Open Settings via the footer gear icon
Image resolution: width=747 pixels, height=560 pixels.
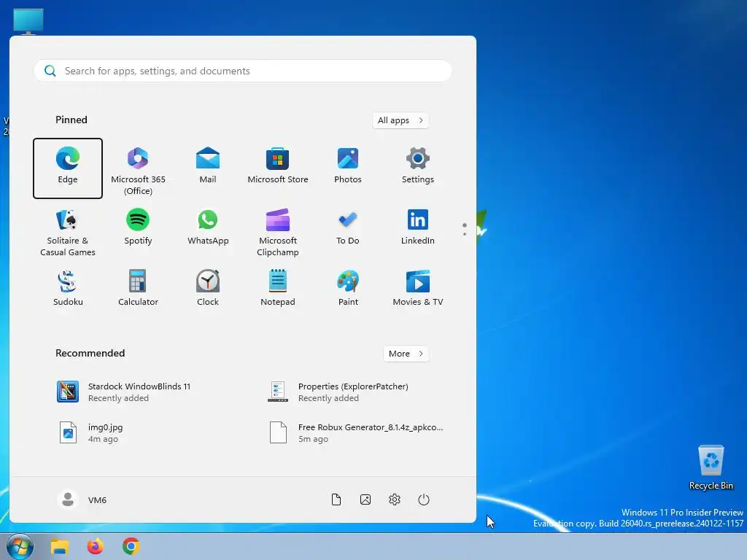coord(395,499)
